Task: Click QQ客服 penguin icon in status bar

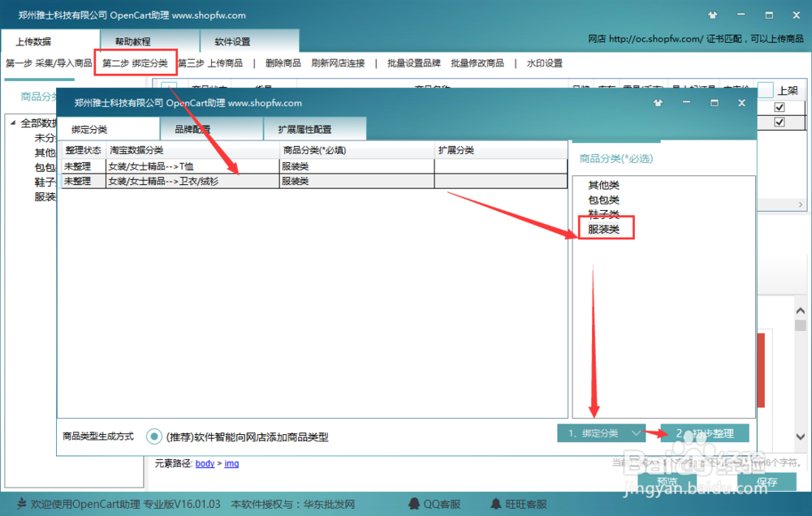Action: (x=414, y=504)
